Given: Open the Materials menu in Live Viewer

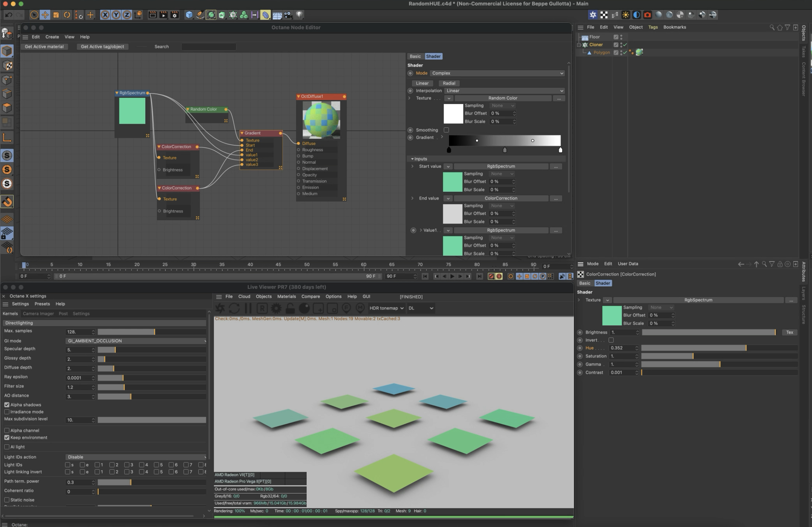Looking at the screenshot, I should (x=286, y=297).
